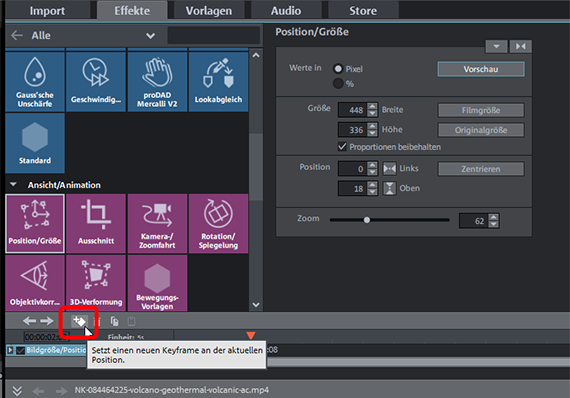Select the 3D-Verformung effect
The height and width of the screenshot is (398, 570).
click(x=96, y=283)
